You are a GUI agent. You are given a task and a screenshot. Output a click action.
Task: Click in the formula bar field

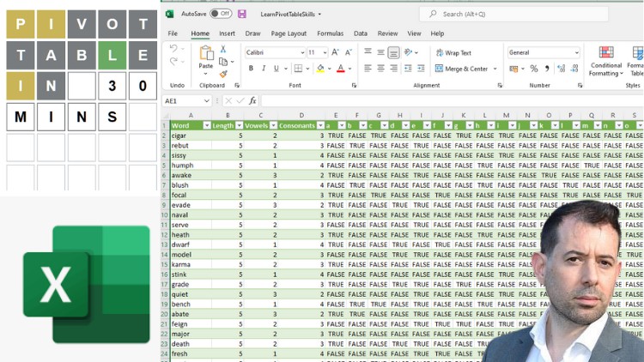[x=452, y=100]
